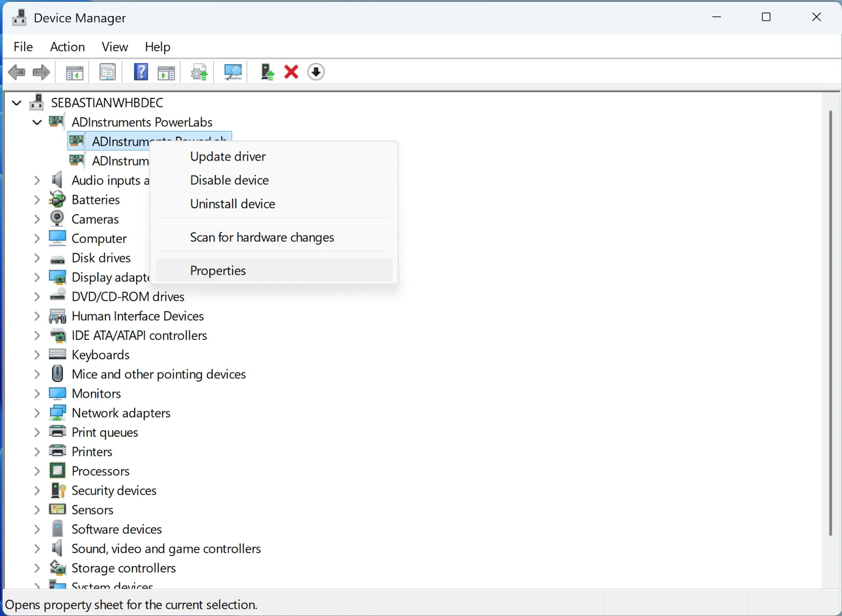The width and height of the screenshot is (842, 616).
Task: Select the Print queues label
Action: click(x=105, y=432)
